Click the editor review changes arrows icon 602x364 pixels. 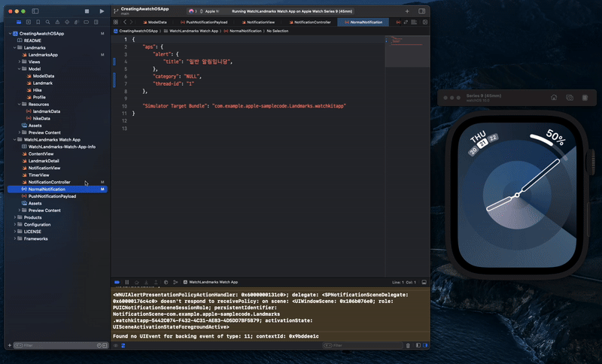click(406, 23)
